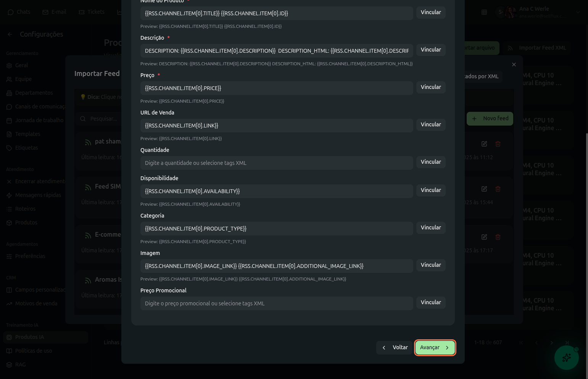Open the apps grid icon in the top bar
588x379 pixels.
click(x=484, y=12)
